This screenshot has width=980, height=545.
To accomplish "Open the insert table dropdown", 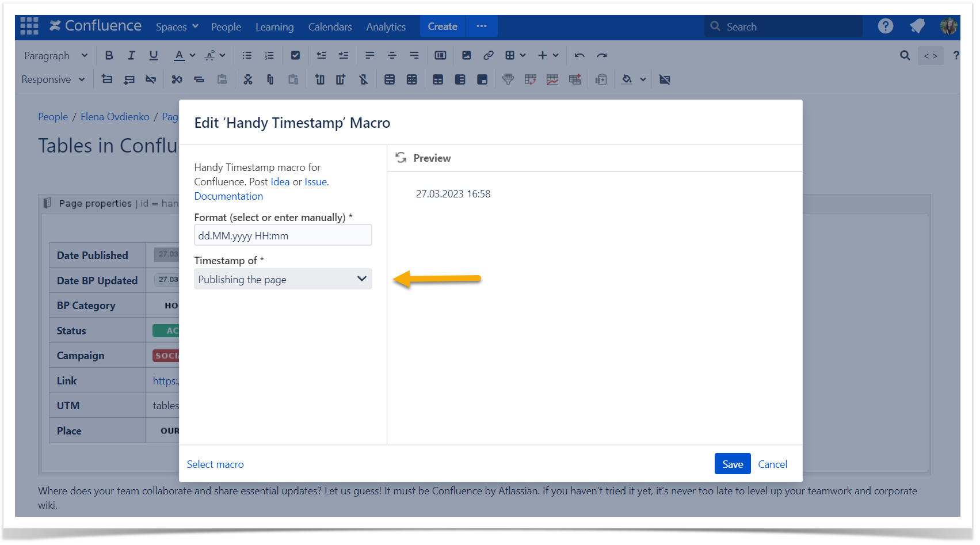I will pos(515,55).
